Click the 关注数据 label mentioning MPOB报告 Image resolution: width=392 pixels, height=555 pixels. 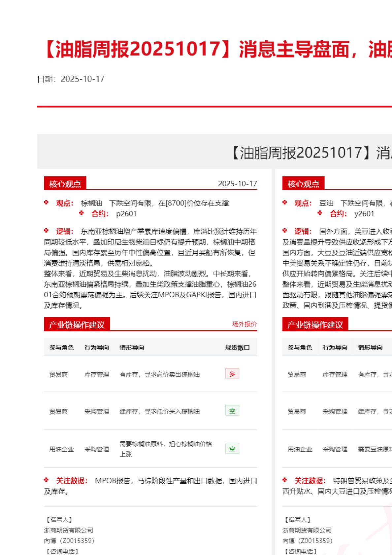(72, 481)
